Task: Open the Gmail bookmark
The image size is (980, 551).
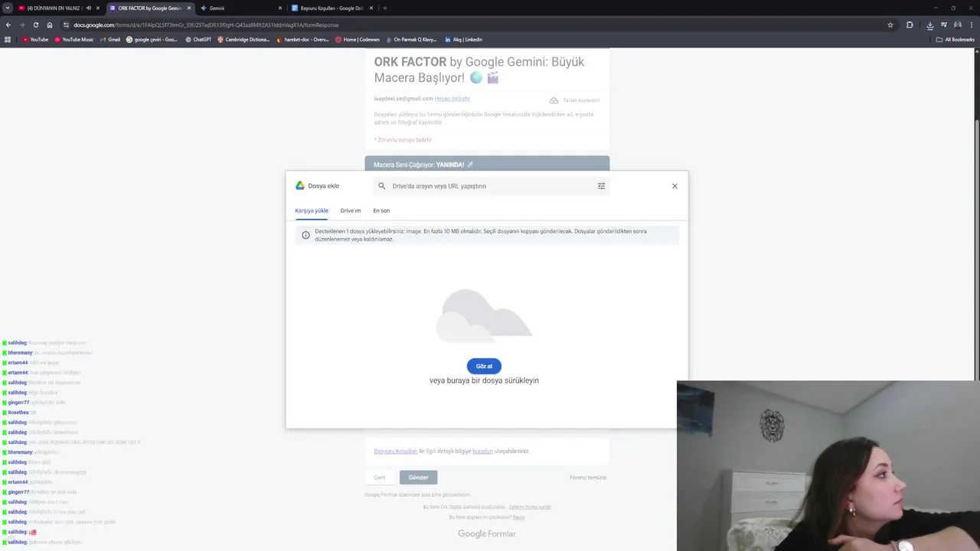Action: click(x=109, y=39)
